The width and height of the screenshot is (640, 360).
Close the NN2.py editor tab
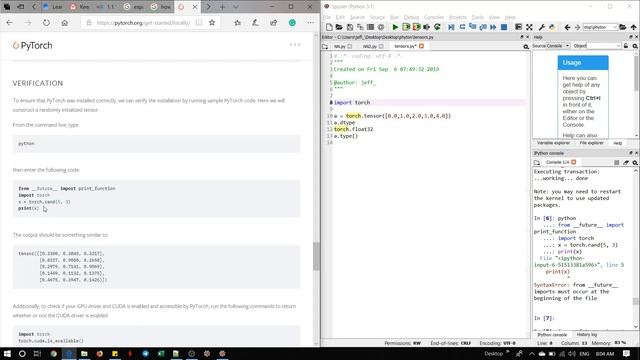click(x=381, y=47)
